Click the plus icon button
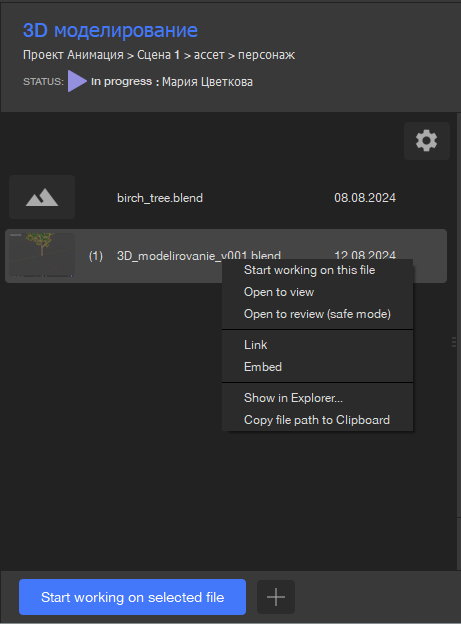 (276, 597)
